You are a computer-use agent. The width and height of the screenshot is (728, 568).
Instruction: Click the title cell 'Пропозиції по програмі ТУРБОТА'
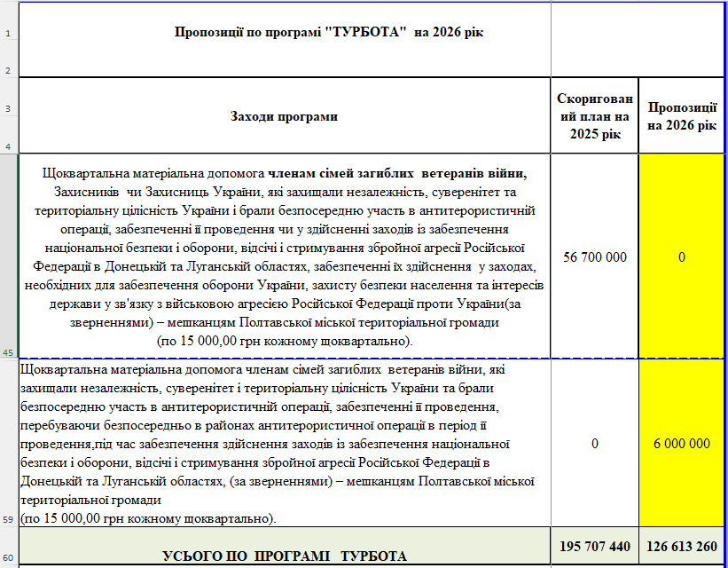point(284,33)
